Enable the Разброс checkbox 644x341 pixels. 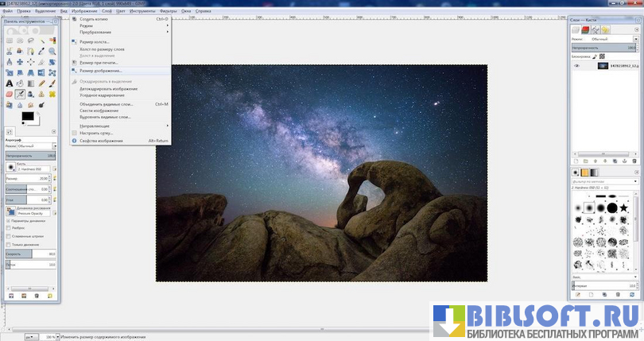(x=8, y=228)
